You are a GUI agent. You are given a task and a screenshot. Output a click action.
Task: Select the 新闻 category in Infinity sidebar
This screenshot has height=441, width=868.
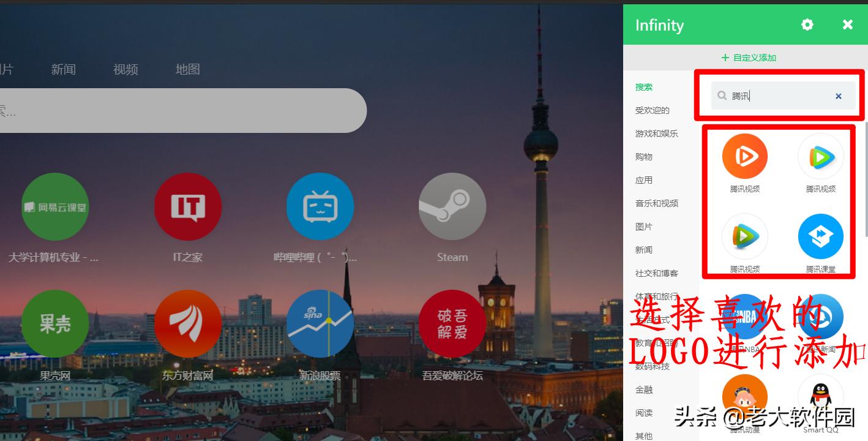pos(644,250)
